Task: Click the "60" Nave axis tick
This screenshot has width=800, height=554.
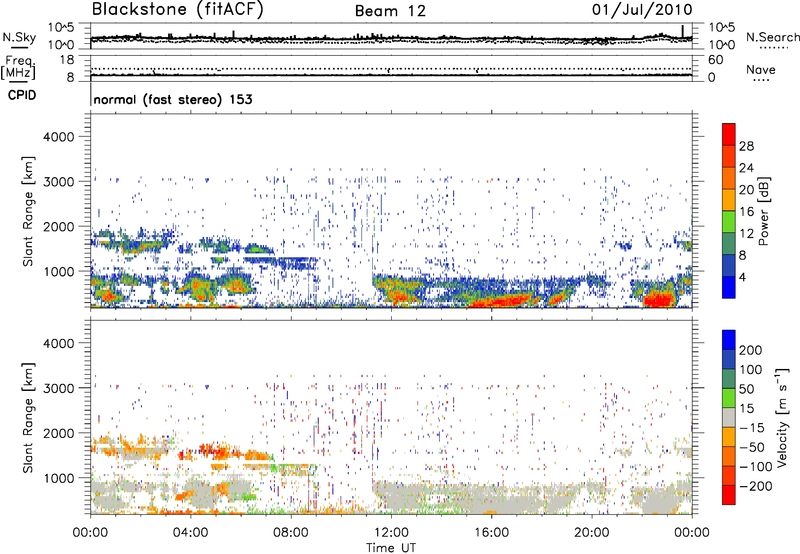Action: tap(715, 60)
